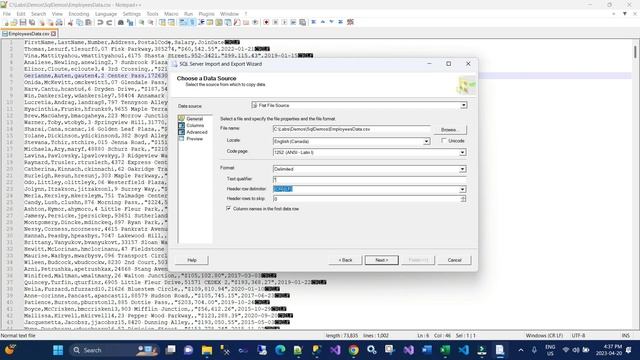Click the Back button in the wizard

[x=345, y=260]
